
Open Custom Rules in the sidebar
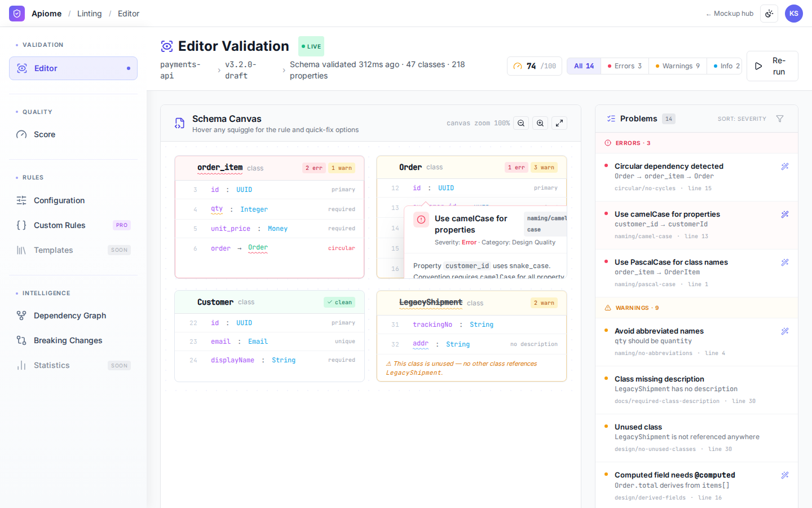(73, 225)
